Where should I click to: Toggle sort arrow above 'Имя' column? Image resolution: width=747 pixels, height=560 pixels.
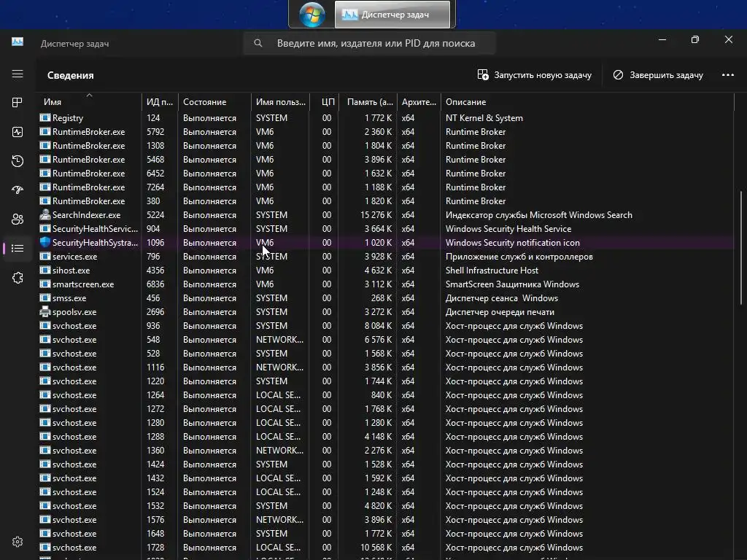pyautogui.click(x=89, y=96)
